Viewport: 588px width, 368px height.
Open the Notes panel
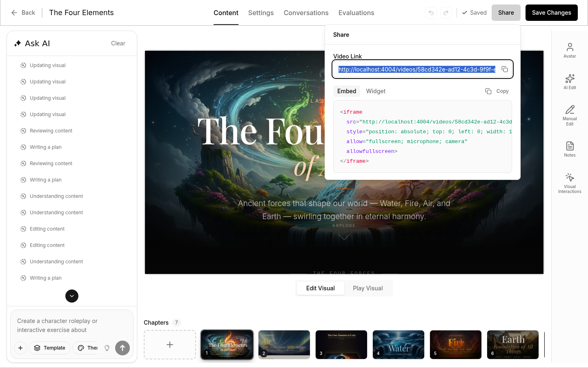tap(570, 149)
